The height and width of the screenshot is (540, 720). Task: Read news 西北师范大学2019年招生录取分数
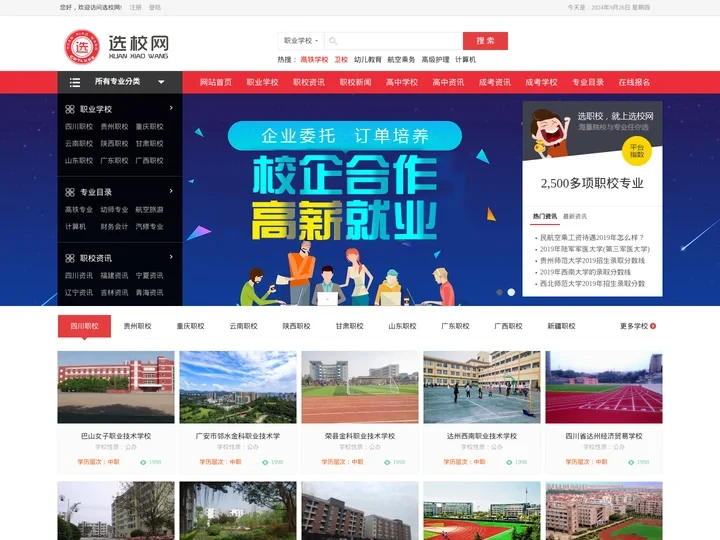[x=592, y=283]
